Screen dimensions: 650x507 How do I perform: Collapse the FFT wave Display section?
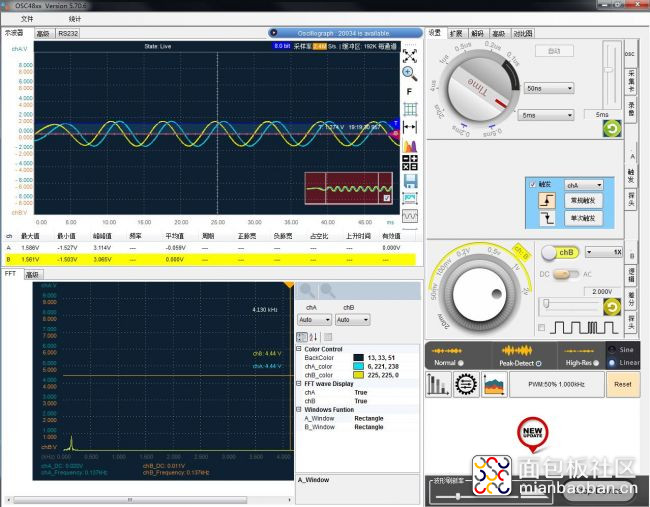pyautogui.click(x=299, y=383)
